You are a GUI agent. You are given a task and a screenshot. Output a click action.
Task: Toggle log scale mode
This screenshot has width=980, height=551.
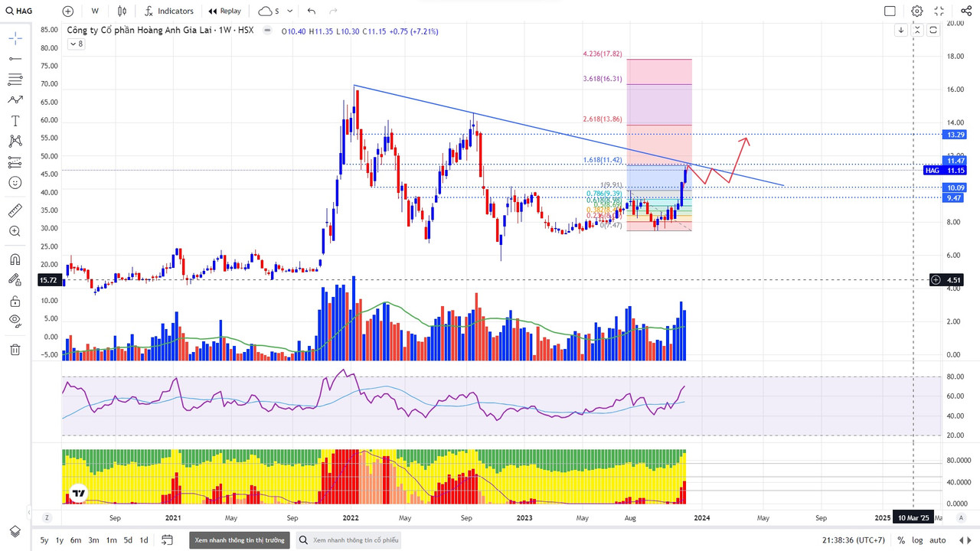(917, 540)
